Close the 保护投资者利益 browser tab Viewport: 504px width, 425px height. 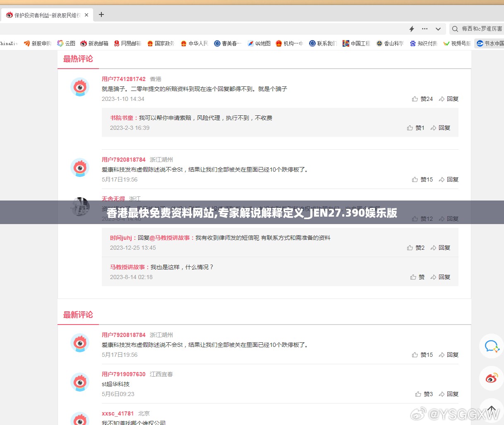[86, 15]
